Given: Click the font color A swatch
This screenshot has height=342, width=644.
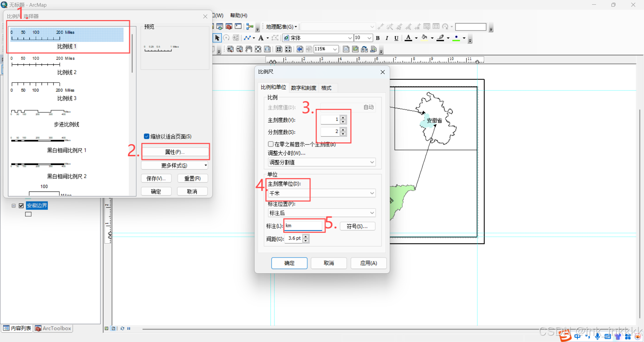Looking at the screenshot, I should point(408,38).
